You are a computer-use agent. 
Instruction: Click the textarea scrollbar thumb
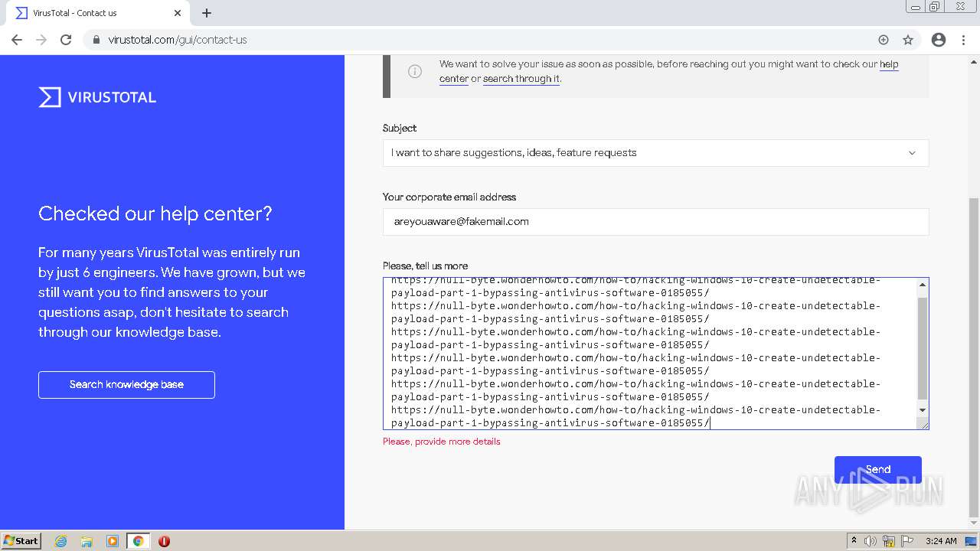pos(923,348)
